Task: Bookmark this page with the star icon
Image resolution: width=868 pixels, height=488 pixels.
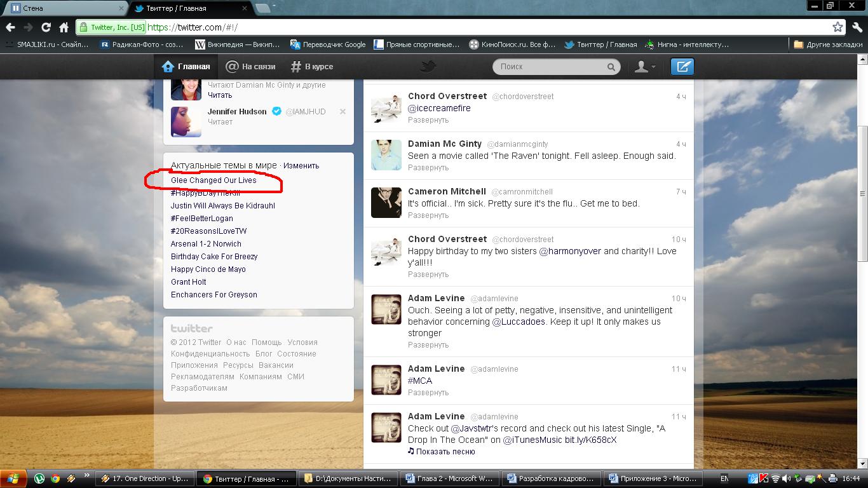Action: point(838,27)
